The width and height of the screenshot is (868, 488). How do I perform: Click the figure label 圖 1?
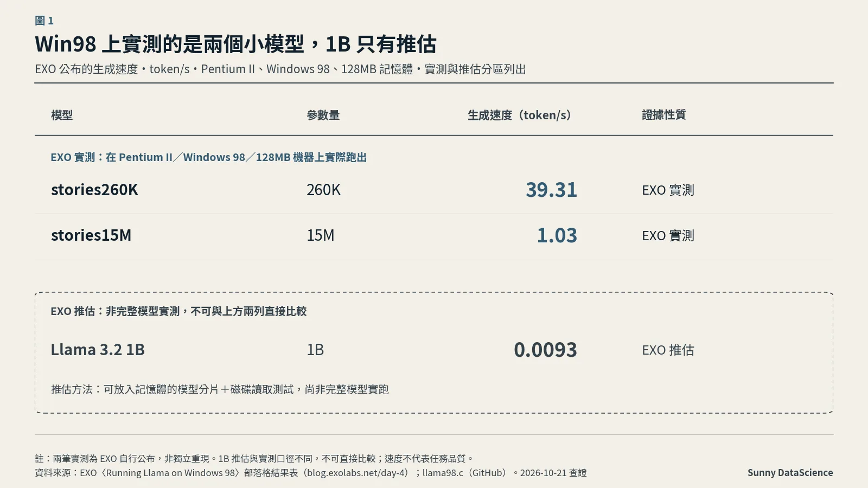(x=44, y=21)
